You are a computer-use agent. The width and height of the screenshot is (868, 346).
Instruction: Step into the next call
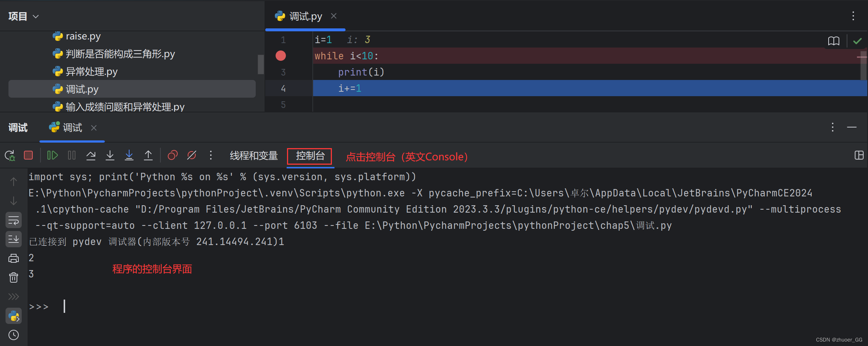pyautogui.click(x=110, y=155)
